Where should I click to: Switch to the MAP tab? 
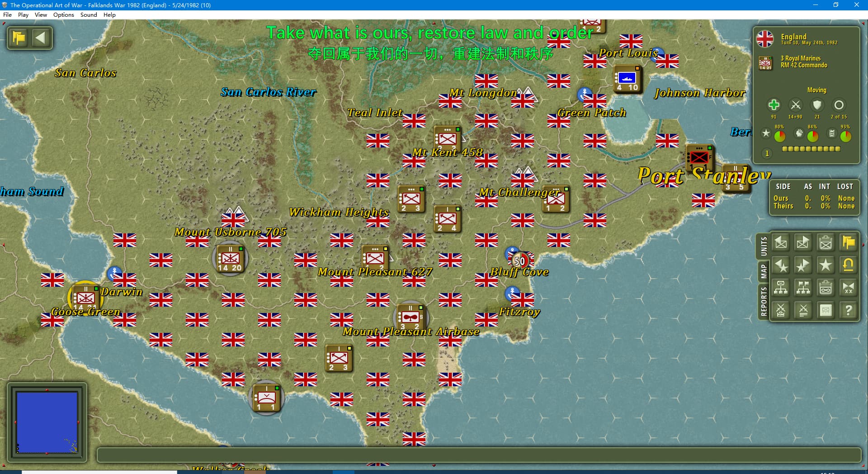click(764, 271)
